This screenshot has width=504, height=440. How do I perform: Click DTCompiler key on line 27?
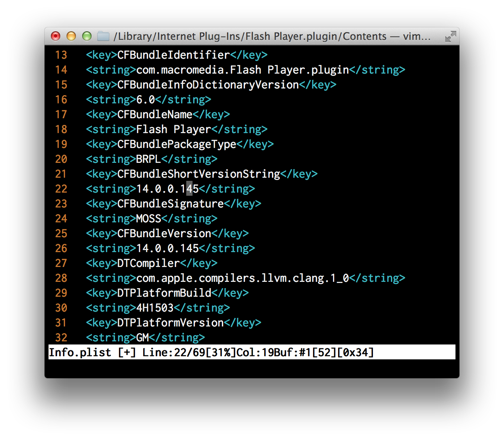click(149, 263)
